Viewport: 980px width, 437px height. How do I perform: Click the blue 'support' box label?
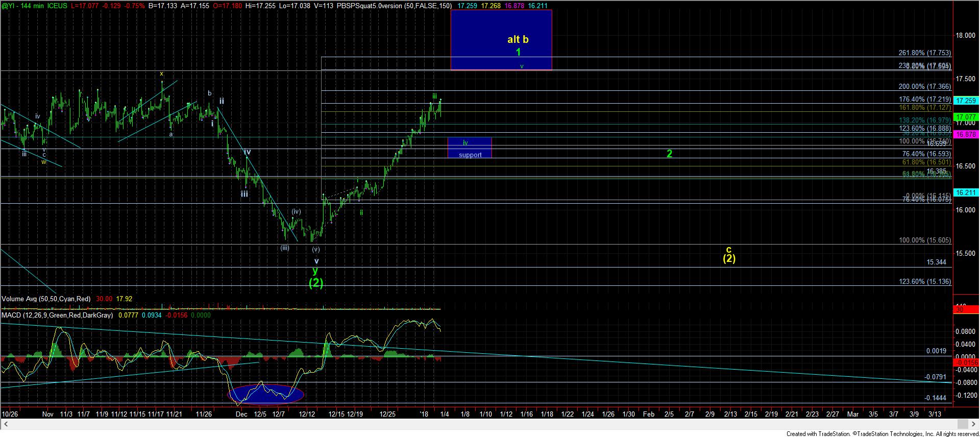click(x=470, y=155)
